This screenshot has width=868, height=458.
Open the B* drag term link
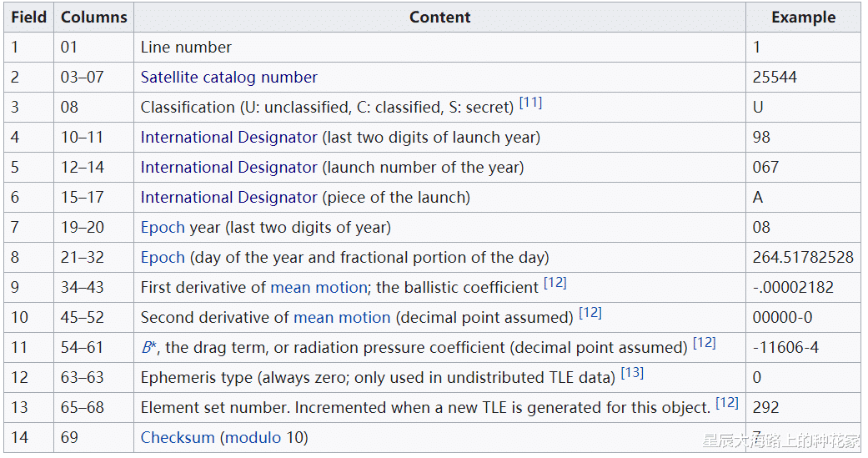point(148,348)
